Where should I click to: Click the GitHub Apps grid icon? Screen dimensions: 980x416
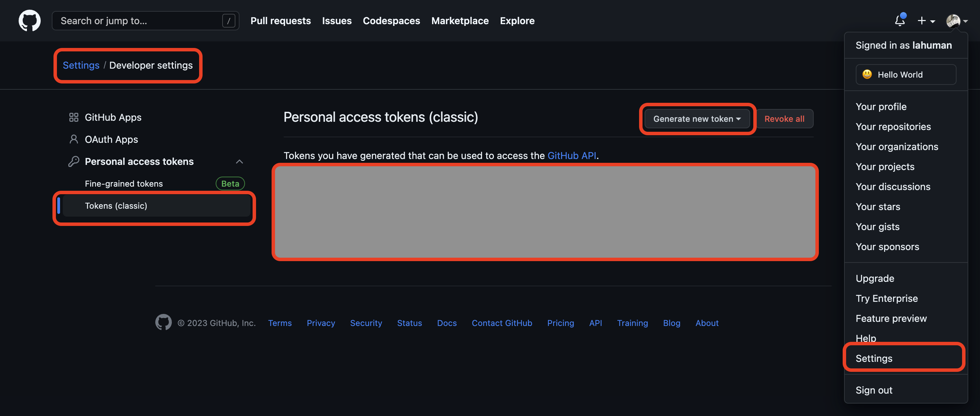[73, 117]
